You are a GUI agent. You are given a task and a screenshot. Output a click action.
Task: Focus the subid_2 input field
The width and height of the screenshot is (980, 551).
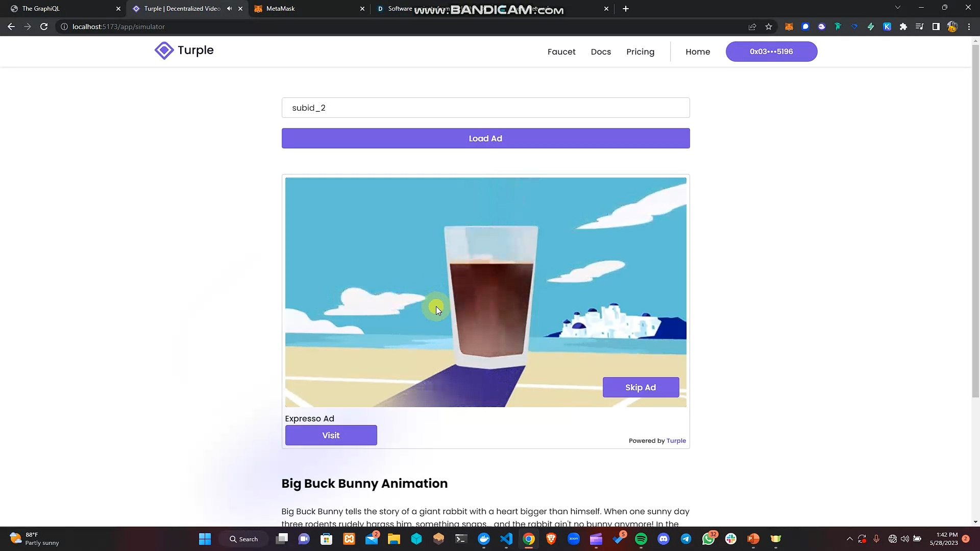485,108
